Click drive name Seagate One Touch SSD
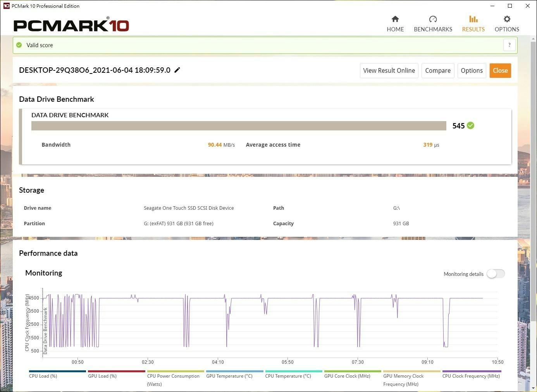The height and width of the screenshot is (392, 537). pyautogui.click(x=189, y=208)
